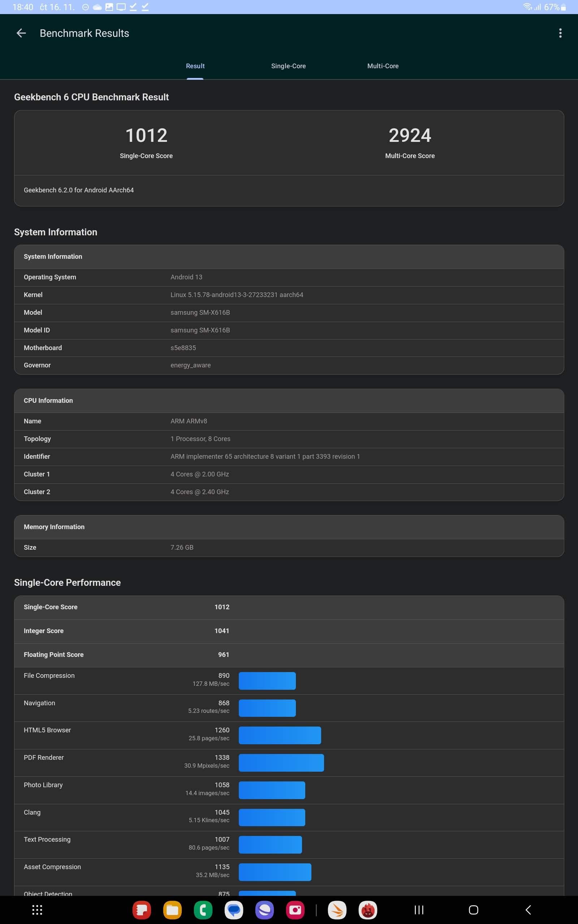Tap the cloud status bar icon
The image size is (578, 924).
(x=97, y=7)
